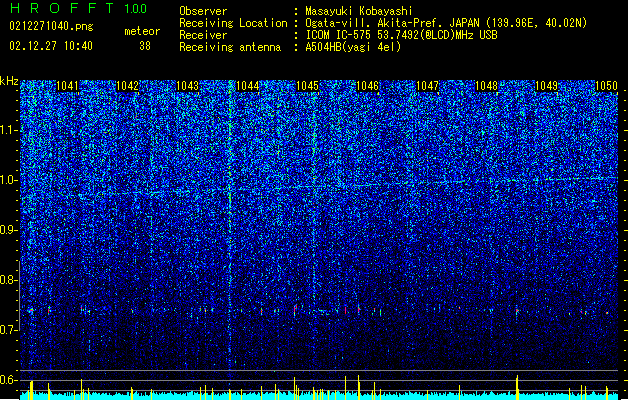This screenshot has width=629, height=400.
Task: Click the 1044 time marker
Action: tap(248, 86)
